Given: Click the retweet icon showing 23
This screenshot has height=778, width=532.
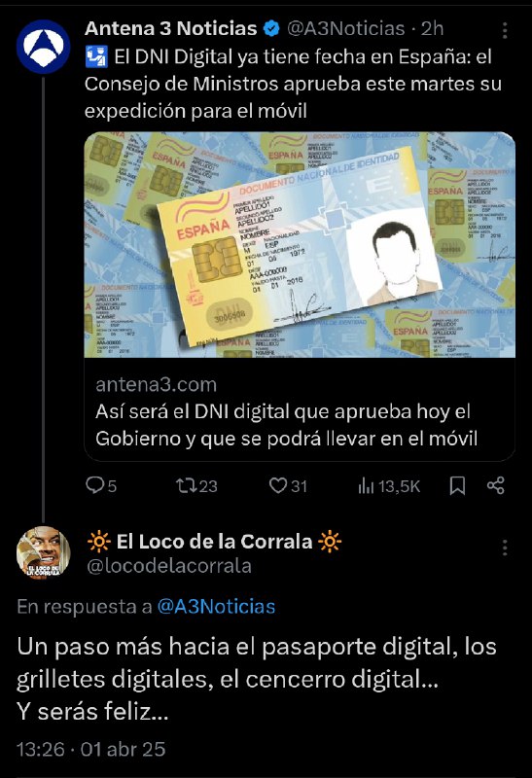Looking at the screenshot, I should pyautogui.click(x=186, y=485).
